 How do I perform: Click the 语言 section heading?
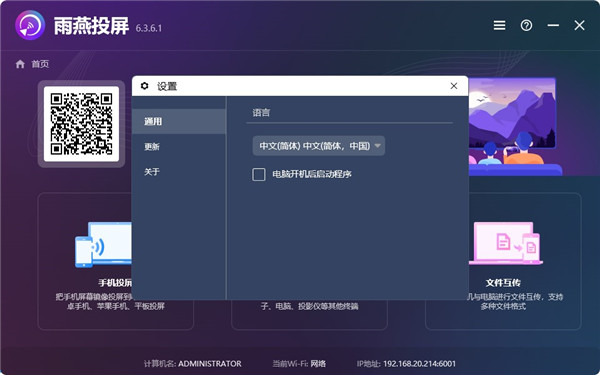point(261,112)
